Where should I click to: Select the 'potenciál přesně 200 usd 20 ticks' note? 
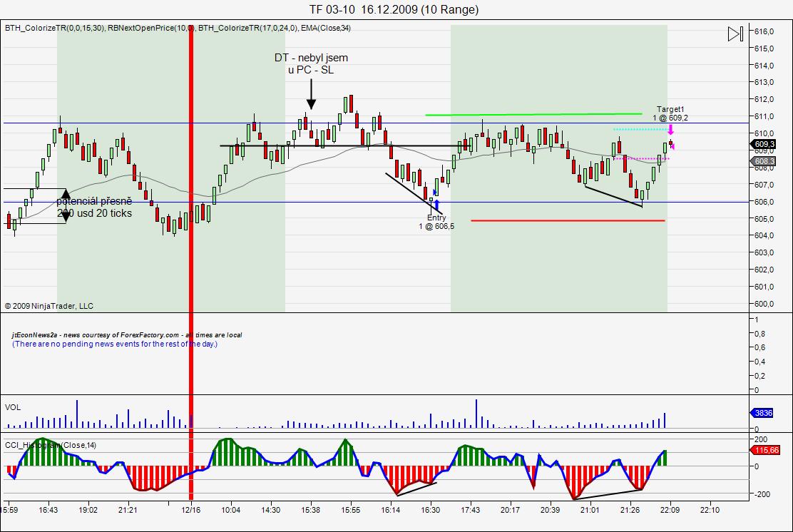point(94,208)
